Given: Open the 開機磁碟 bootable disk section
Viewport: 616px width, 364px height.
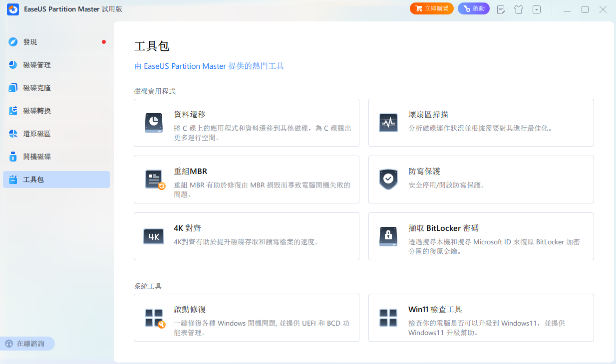Looking at the screenshot, I should 56,157.
